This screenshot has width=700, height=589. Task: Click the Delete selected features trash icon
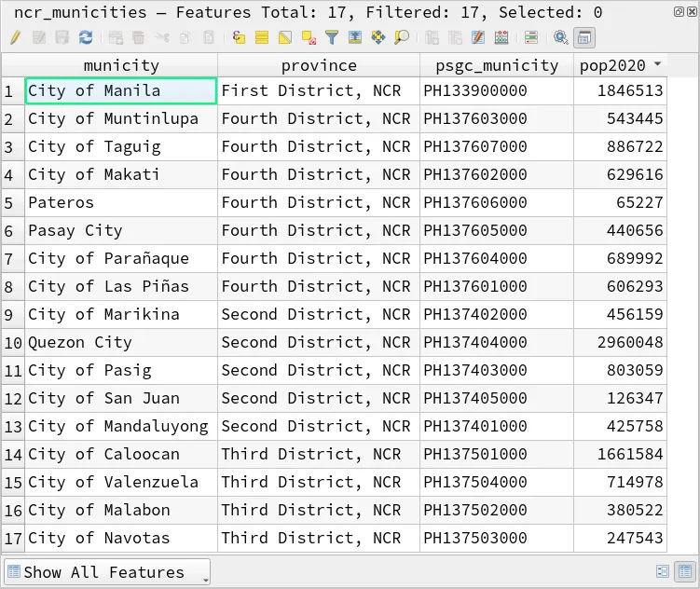tap(138, 37)
